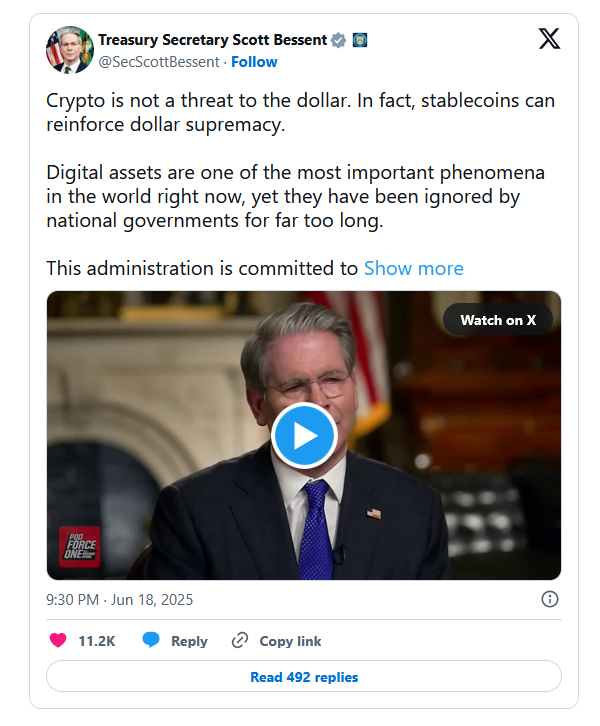Click the Read 492 replies button

(x=304, y=676)
